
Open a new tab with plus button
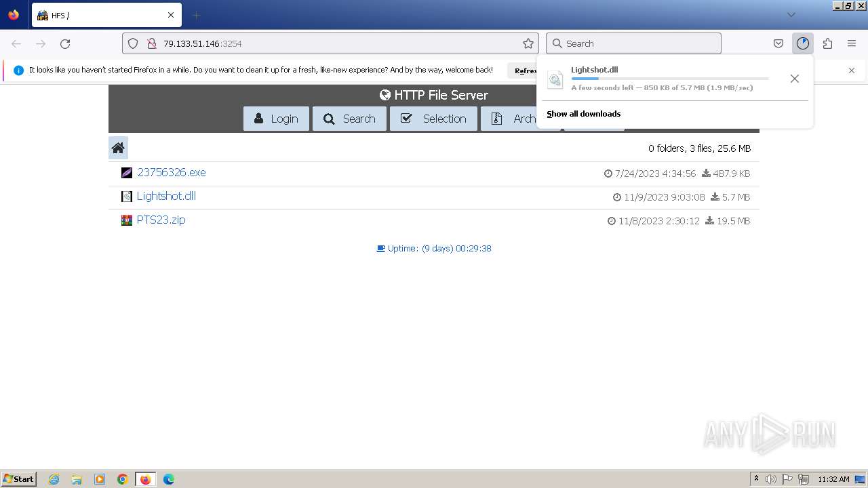tap(196, 15)
